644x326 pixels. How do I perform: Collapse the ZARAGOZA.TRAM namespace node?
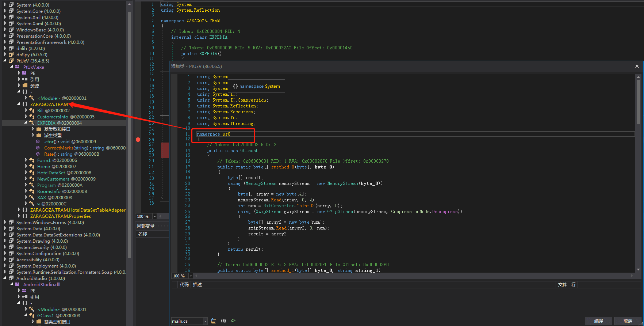(x=19, y=104)
